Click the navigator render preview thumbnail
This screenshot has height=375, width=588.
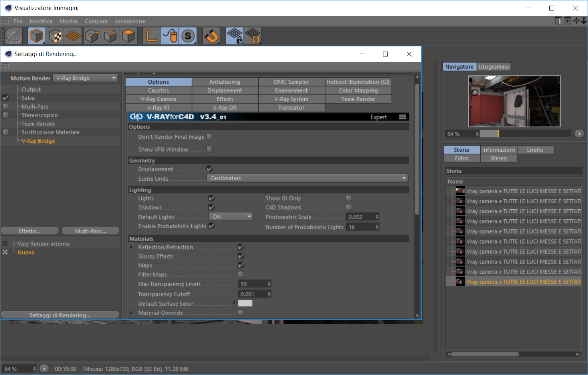tap(514, 101)
